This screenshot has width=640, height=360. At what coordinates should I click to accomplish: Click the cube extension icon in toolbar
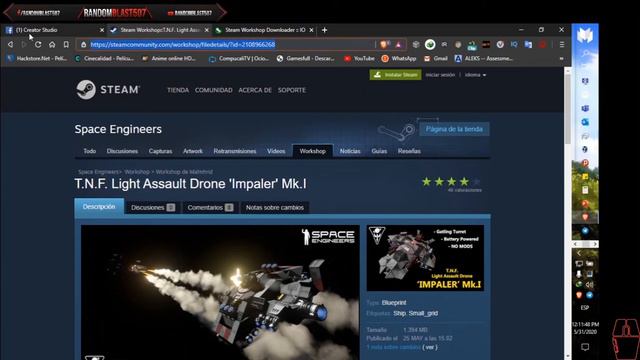416,44
